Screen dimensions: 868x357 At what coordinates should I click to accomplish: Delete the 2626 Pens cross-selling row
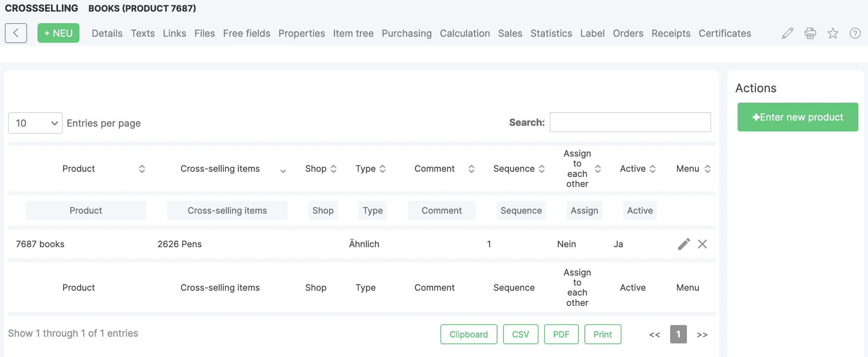point(702,244)
